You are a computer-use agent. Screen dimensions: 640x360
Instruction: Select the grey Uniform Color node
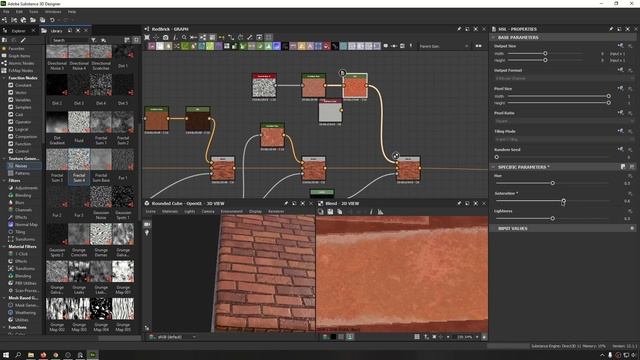330,110
